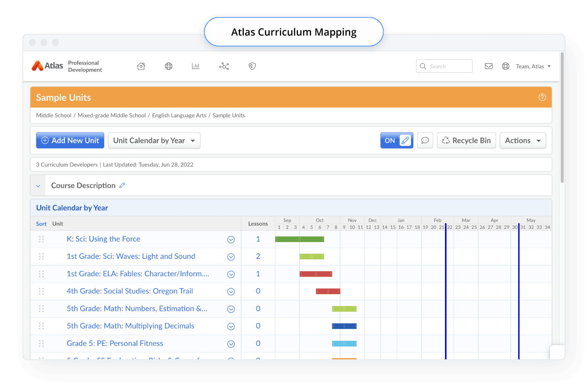Open the Unit Calendar by Year dropdown
Screen dimensions: 588x390
tap(154, 140)
